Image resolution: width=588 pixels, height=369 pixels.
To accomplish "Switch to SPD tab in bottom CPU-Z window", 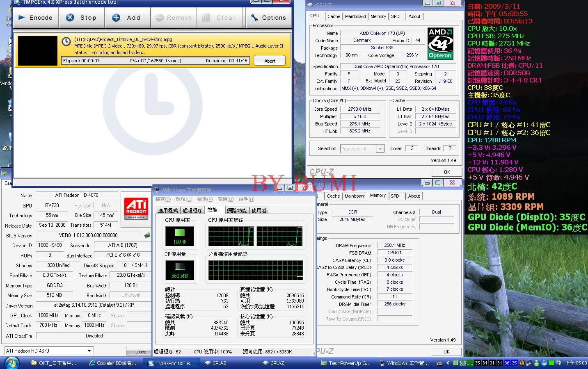I will click(x=395, y=196).
